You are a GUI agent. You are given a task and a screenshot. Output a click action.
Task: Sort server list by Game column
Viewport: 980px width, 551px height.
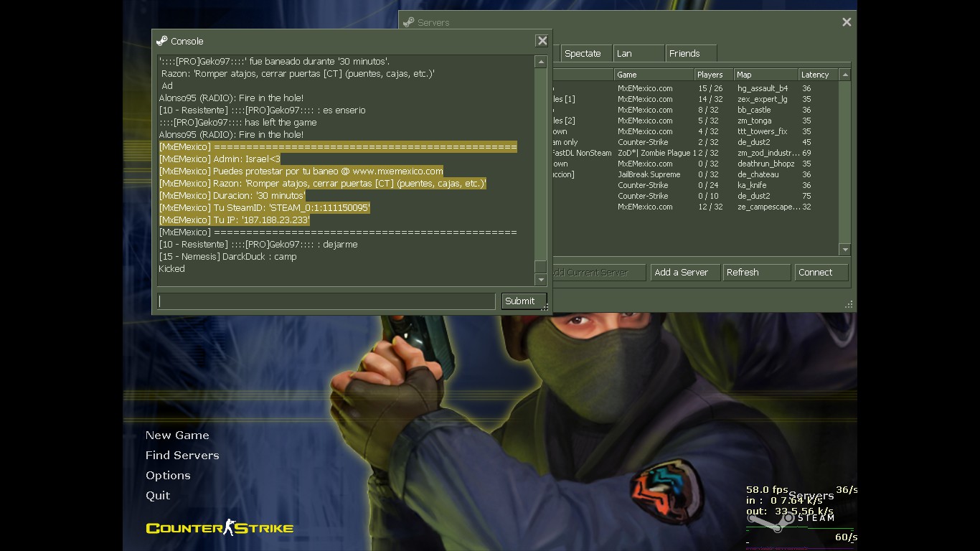654,75
